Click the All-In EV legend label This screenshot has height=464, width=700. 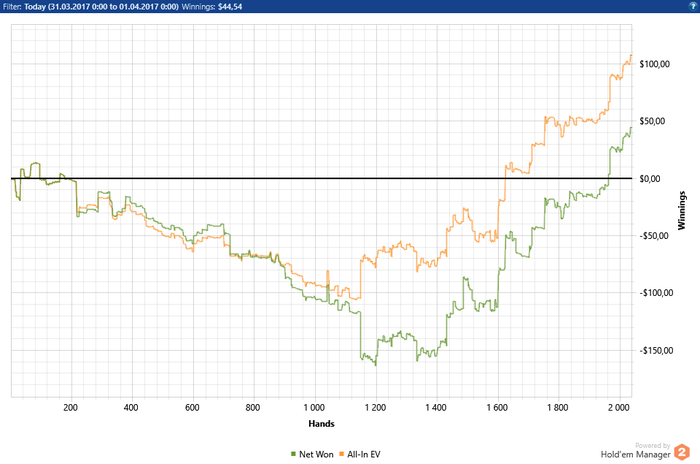click(x=364, y=454)
